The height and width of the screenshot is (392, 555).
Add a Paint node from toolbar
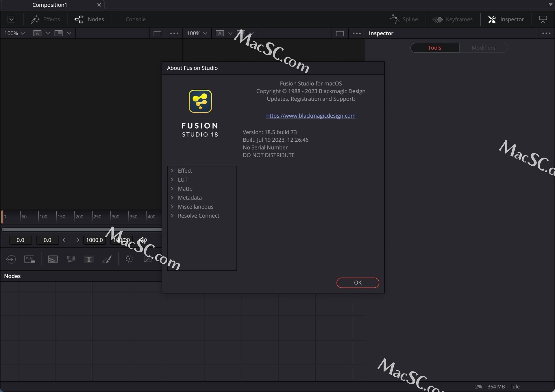coord(107,259)
